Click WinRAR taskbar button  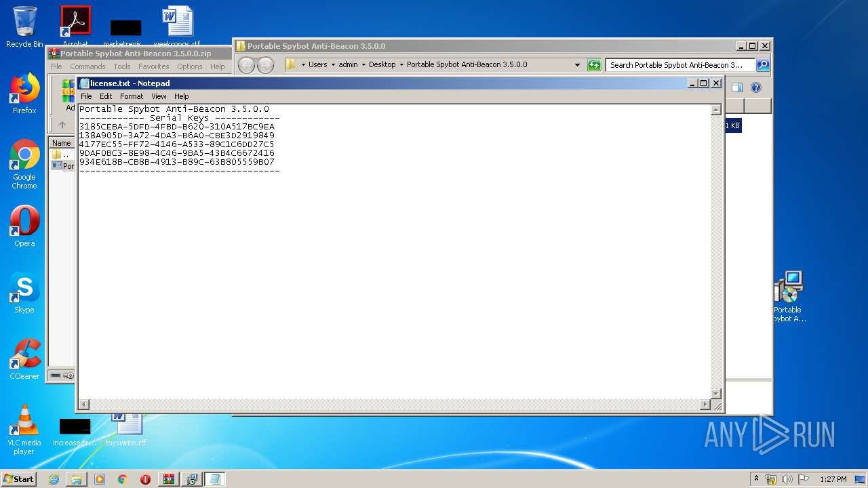(x=168, y=479)
